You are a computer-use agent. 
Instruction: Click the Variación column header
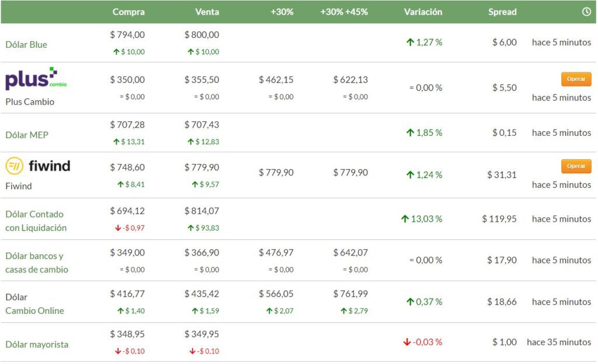423,12
